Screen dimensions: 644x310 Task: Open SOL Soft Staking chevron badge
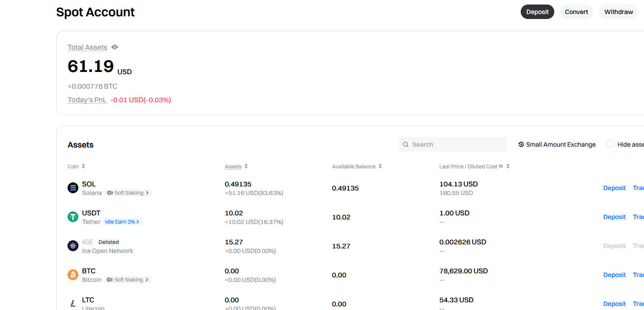[x=128, y=193]
